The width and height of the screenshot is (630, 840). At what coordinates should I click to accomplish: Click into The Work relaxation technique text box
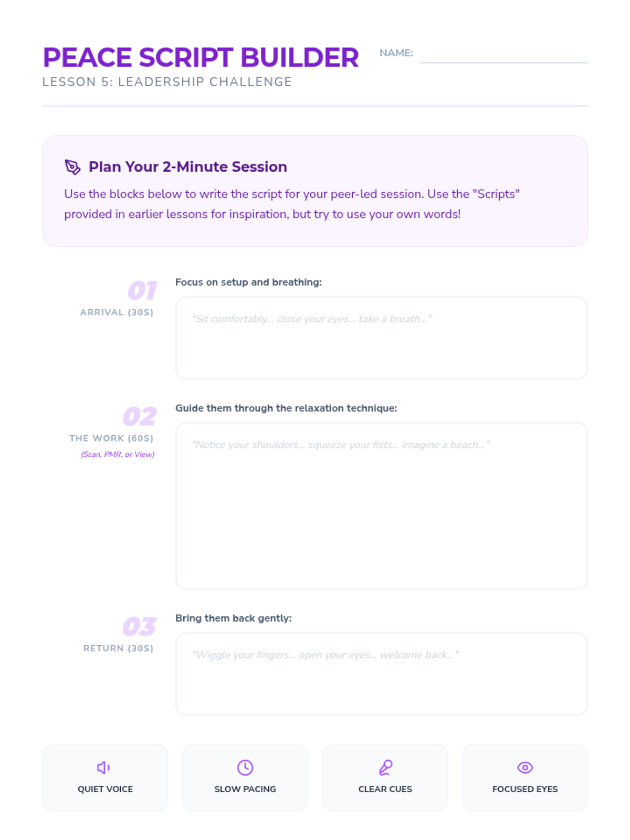pos(382,506)
